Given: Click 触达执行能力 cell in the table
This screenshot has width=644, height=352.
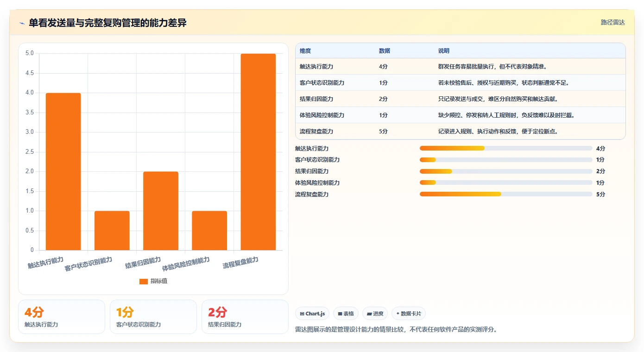Looking at the screenshot, I should pyautogui.click(x=316, y=67).
